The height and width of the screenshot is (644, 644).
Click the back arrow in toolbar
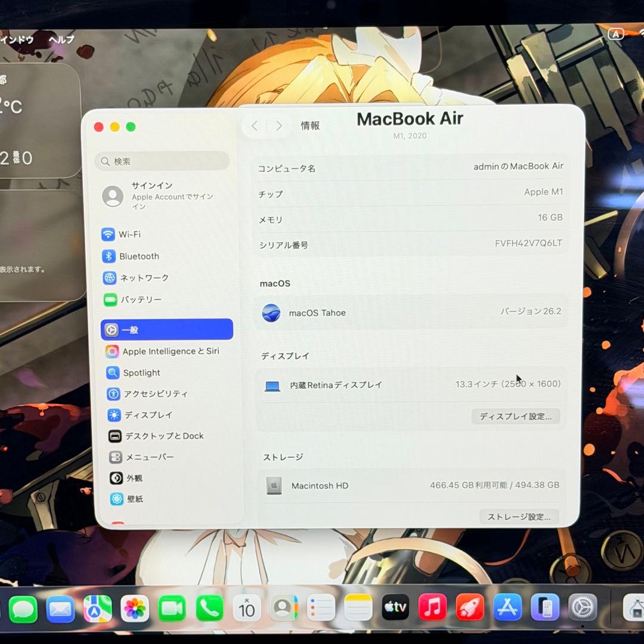tap(254, 126)
